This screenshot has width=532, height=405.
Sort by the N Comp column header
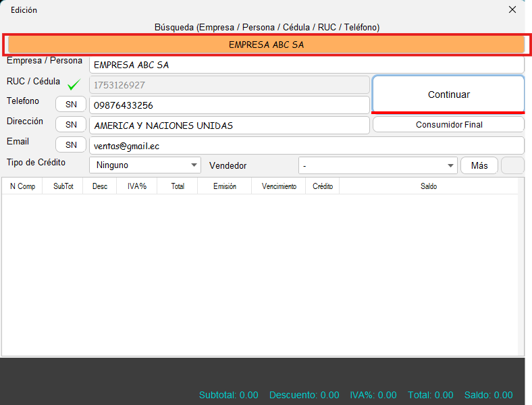tap(22, 186)
